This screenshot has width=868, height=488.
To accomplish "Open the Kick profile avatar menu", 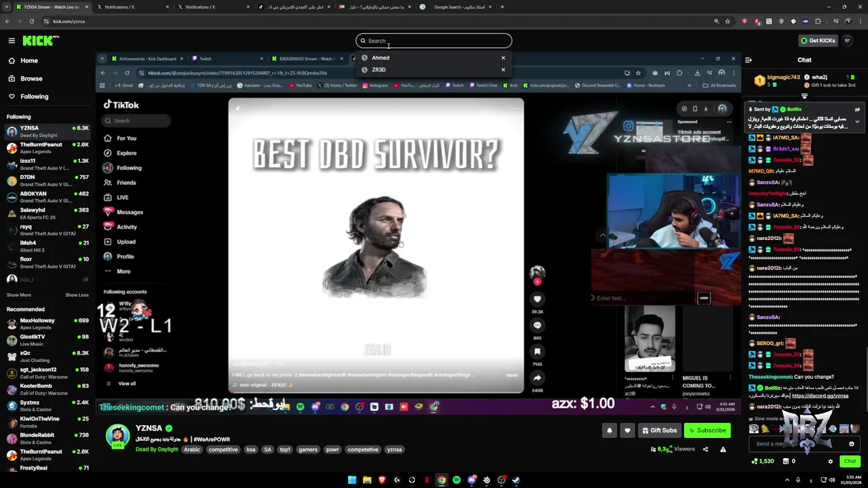I will tap(848, 41).
